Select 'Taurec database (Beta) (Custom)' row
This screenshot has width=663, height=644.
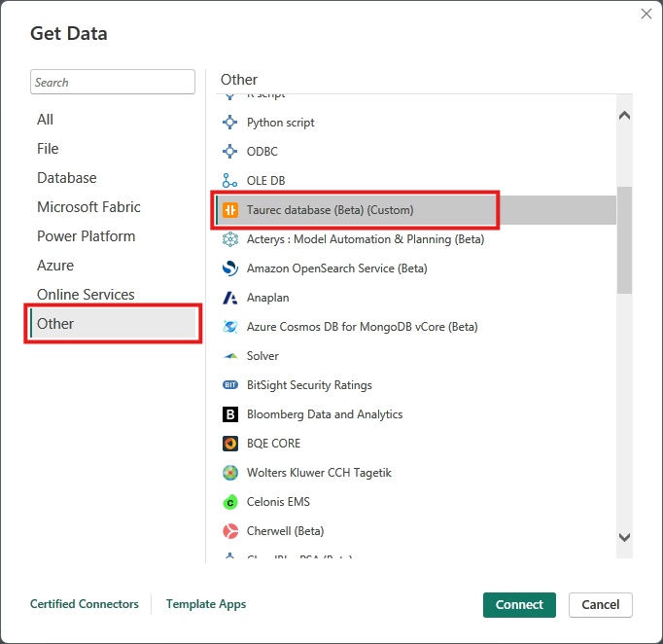click(416, 210)
